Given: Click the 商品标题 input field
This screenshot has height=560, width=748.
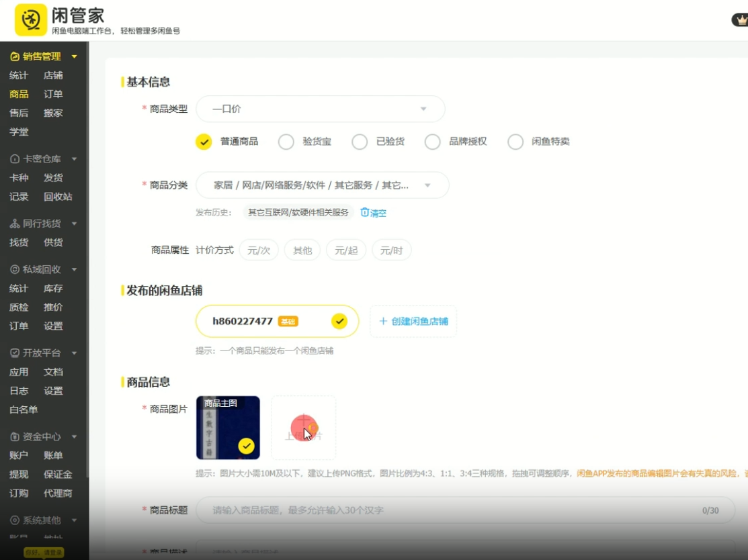Looking at the screenshot, I should 466,510.
